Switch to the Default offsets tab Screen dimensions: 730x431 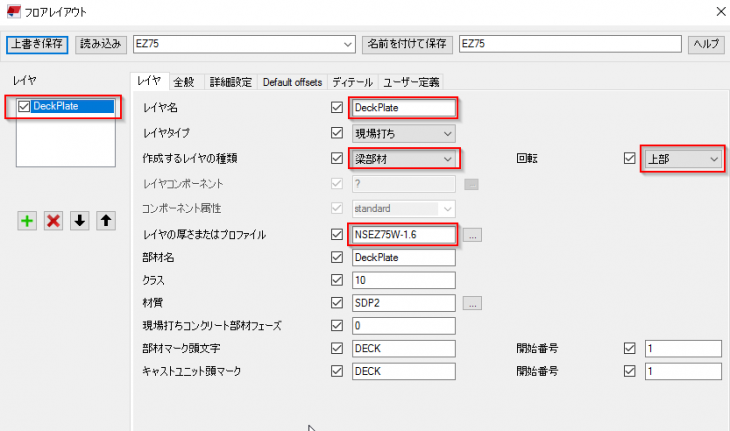pos(292,82)
